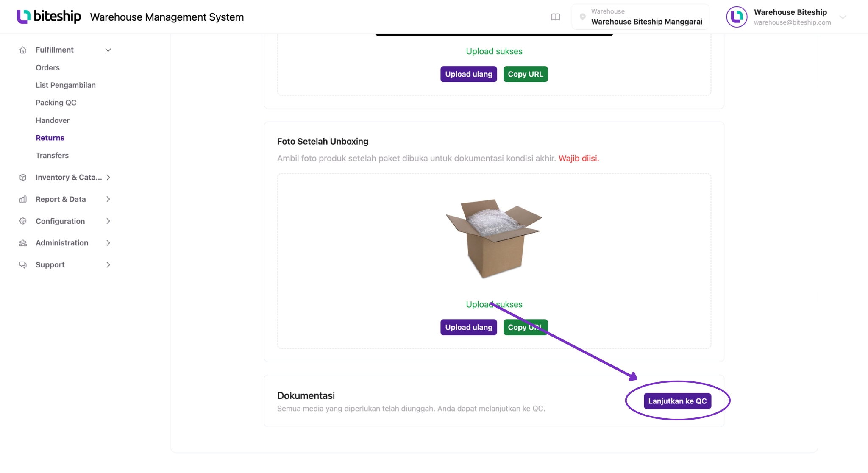Click the Fulfillment home icon
Viewport: 868px width, 473px height.
pos(23,50)
